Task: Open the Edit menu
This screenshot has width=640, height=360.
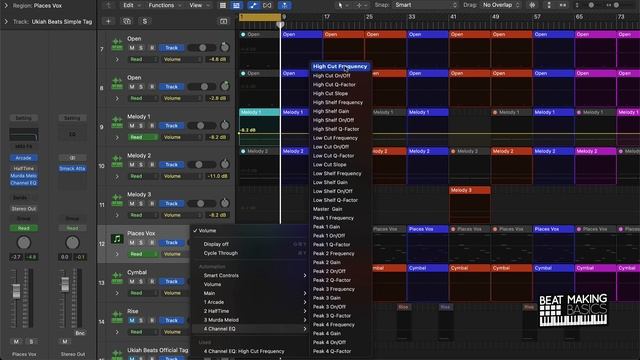Action: (x=131, y=5)
